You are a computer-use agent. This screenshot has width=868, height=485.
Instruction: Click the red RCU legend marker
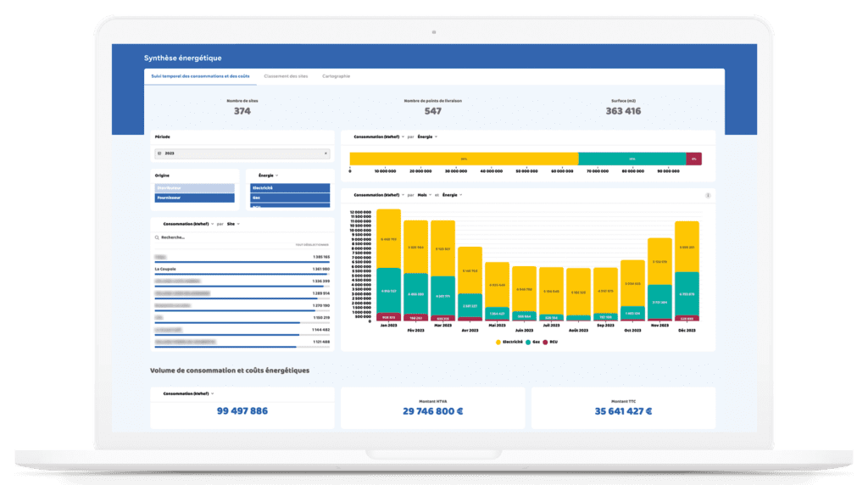(x=545, y=342)
